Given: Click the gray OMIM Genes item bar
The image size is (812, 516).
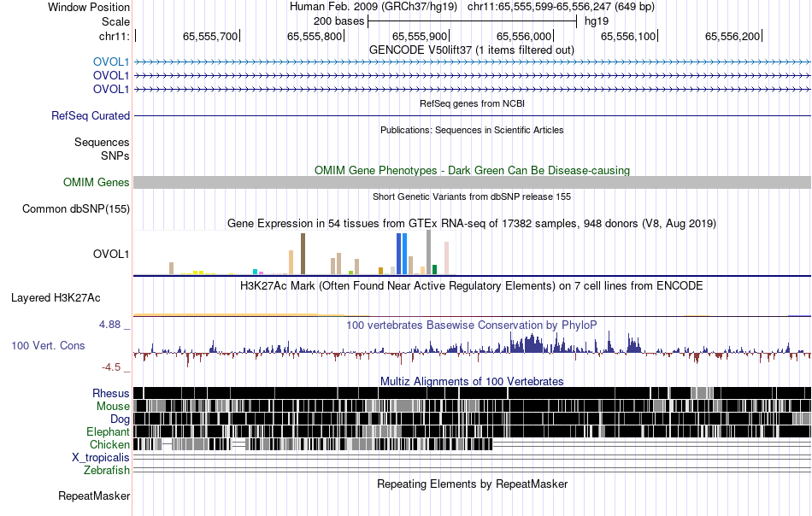Looking at the screenshot, I should click(473, 182).
